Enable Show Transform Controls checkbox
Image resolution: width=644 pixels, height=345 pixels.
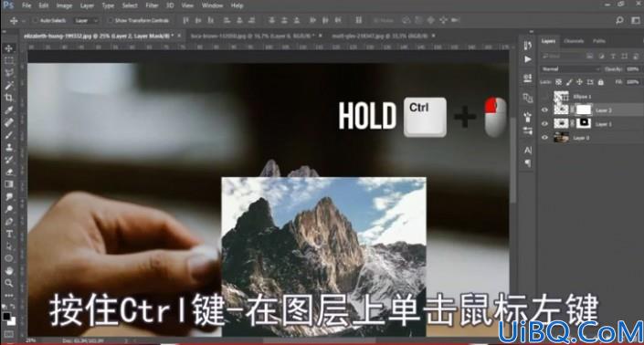(x=110, y=20)
